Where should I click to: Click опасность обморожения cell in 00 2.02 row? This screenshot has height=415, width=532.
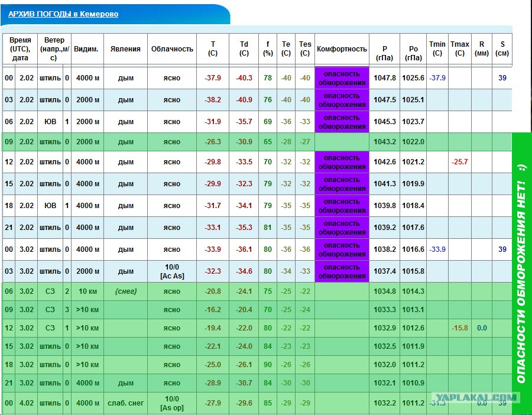coord(342,78)
